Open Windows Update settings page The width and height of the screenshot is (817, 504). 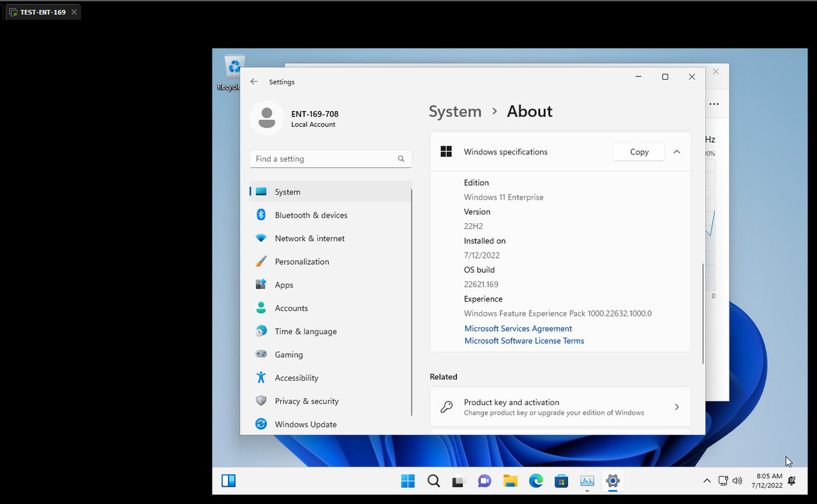(x=331, y=424)
